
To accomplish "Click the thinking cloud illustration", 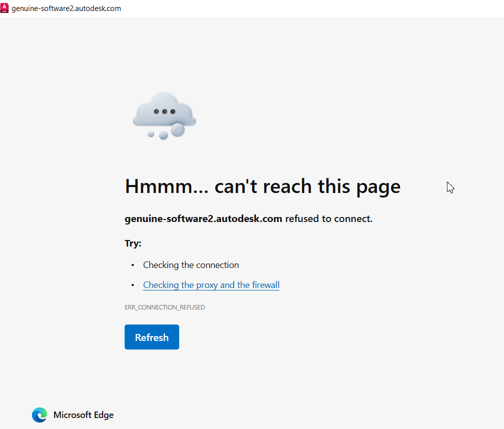I will coord(165,115).
